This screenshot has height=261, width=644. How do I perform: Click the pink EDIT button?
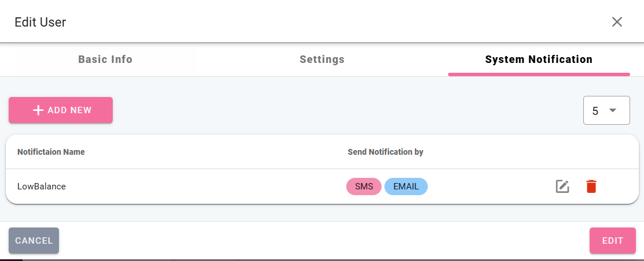pyautogui.click(x=612, y=241)
